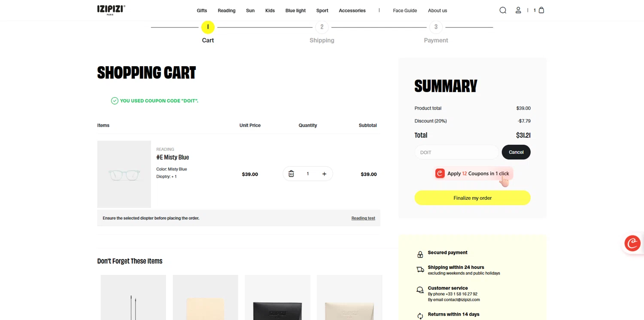The height and width of the screenshot is (320, 644).
Task: Remove item with the trash icon
Action: click(x=291, y=174)
